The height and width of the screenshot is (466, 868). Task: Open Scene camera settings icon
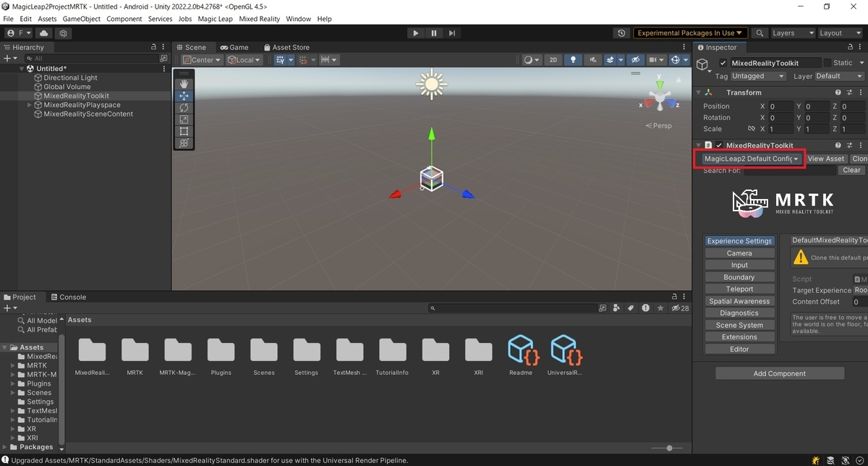656,59
